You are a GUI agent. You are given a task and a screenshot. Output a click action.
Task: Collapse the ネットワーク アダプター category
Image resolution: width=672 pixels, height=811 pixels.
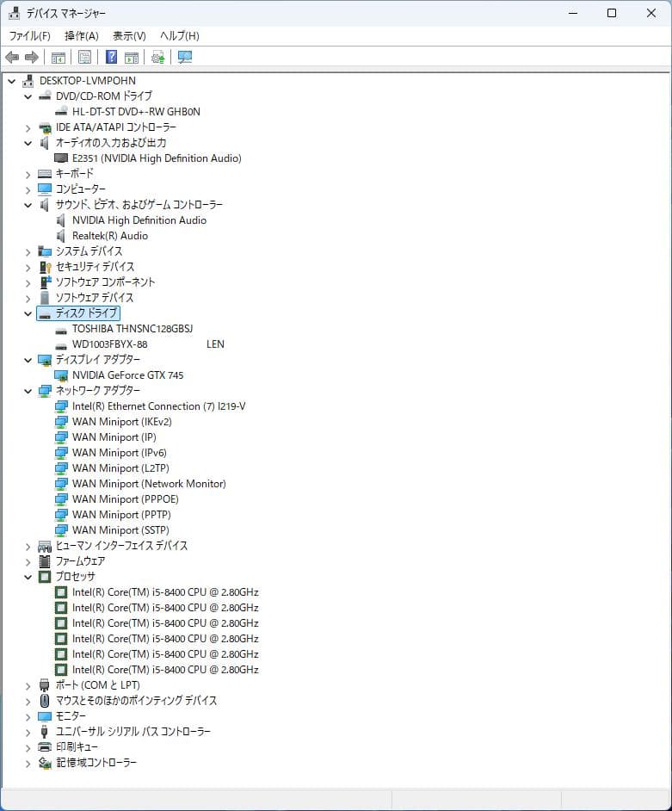coord(28,391)
